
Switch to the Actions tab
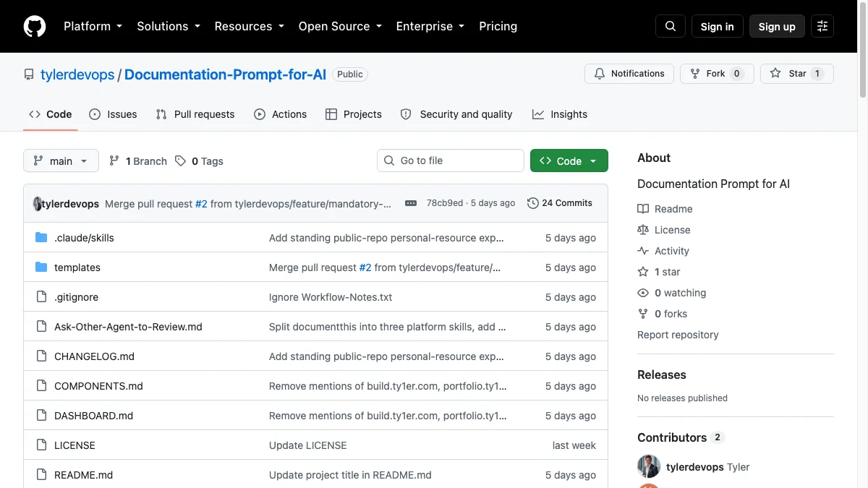click(281, 114)
